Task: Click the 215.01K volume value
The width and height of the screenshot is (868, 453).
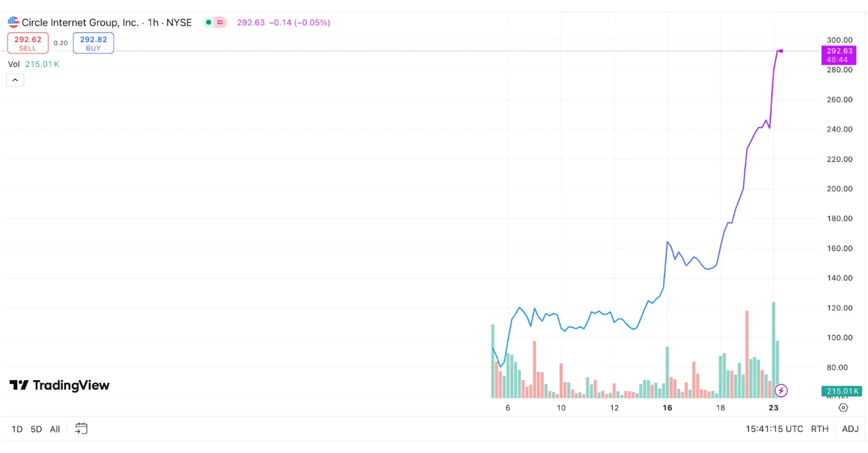Action: [42, 64]
